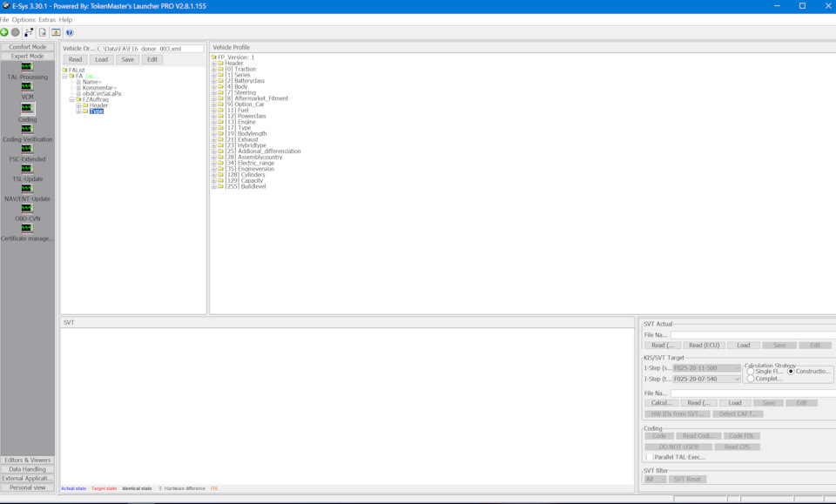Viewport: 836px width, 504px height.
Task: Switch to Comfort Mode section
Action: point(27,47)
